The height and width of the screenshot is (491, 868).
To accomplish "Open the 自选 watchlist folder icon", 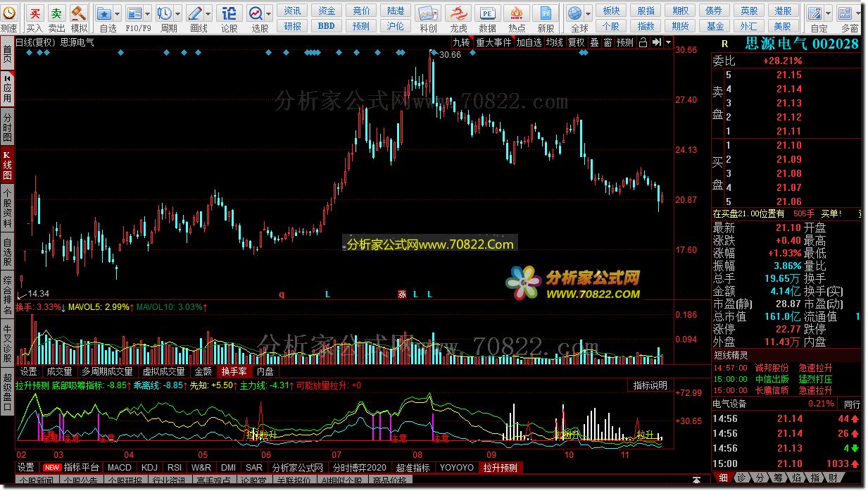I will pos(103,13).
